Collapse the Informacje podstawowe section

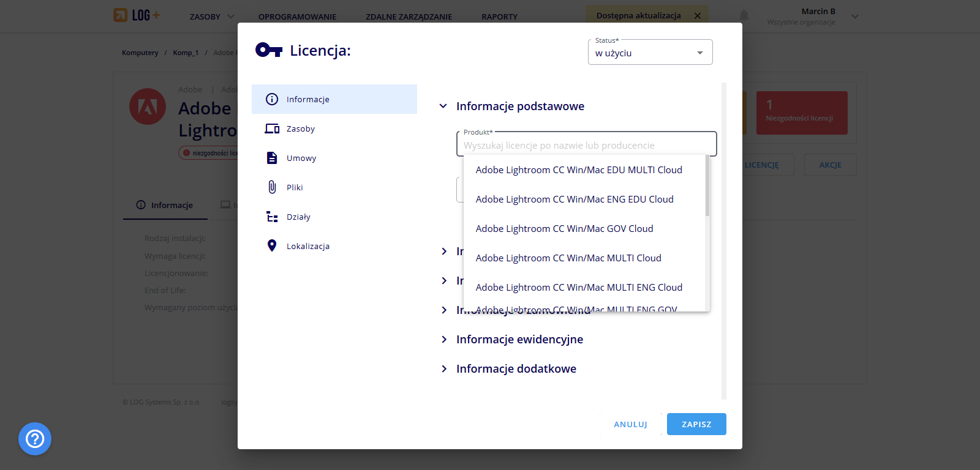click(x=443, y=106)
